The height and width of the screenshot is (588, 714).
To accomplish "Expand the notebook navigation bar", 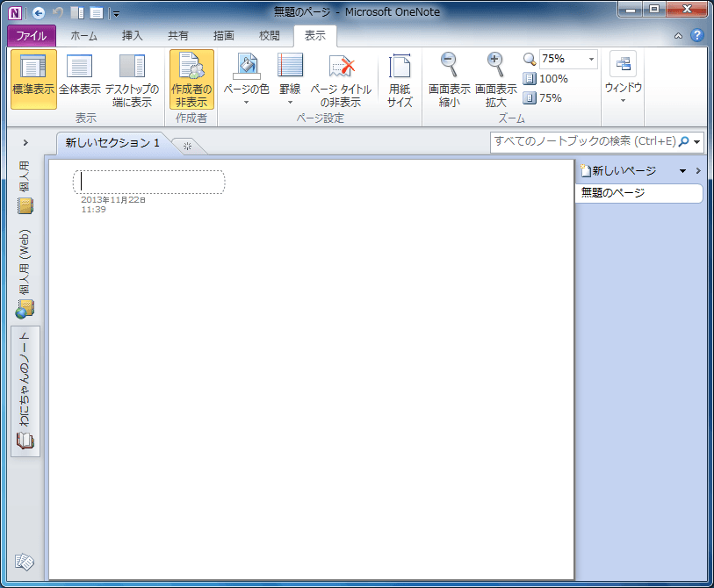I will 25,143.
